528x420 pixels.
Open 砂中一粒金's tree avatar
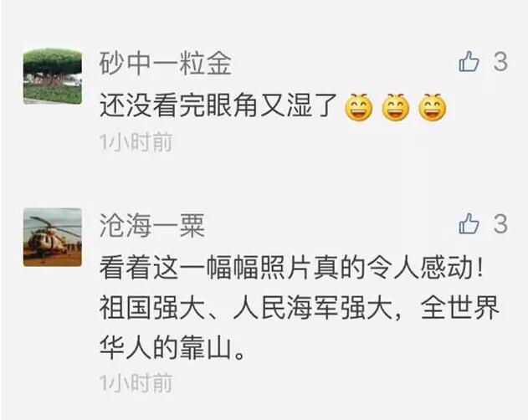tap(53, 76)
